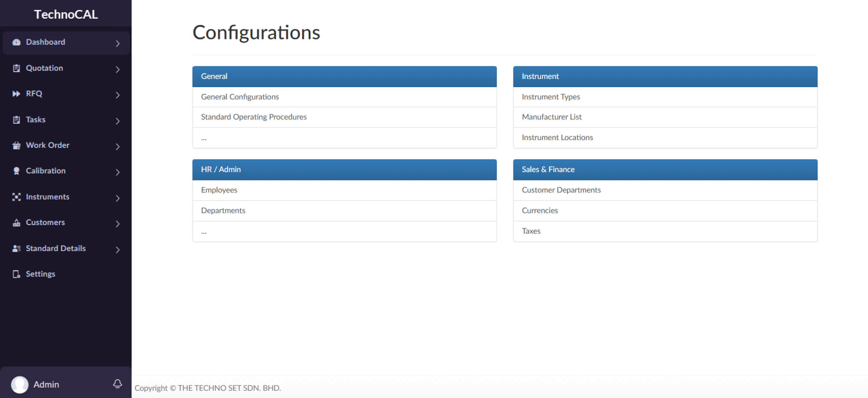
Task: Open Standard Operating Procedures link
Action: pos(254,117)
